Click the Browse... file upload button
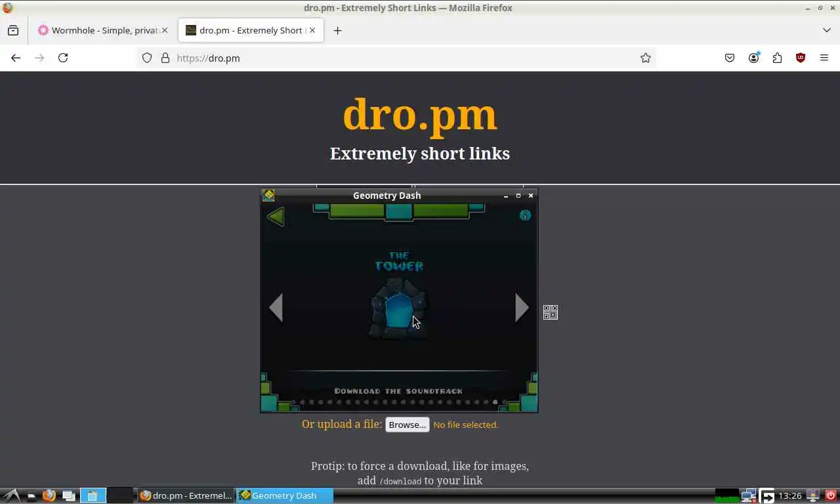The height and width of the screenshot is (504, 840). (407, 425)
